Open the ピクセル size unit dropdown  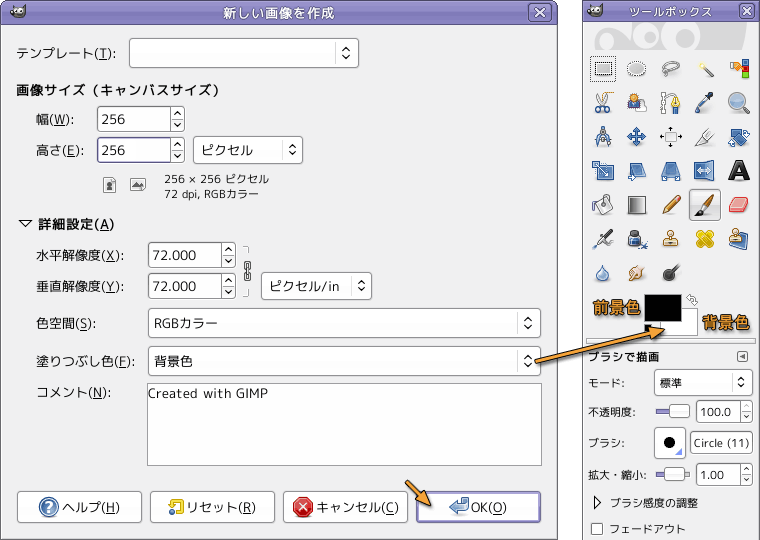click(248, 150)
